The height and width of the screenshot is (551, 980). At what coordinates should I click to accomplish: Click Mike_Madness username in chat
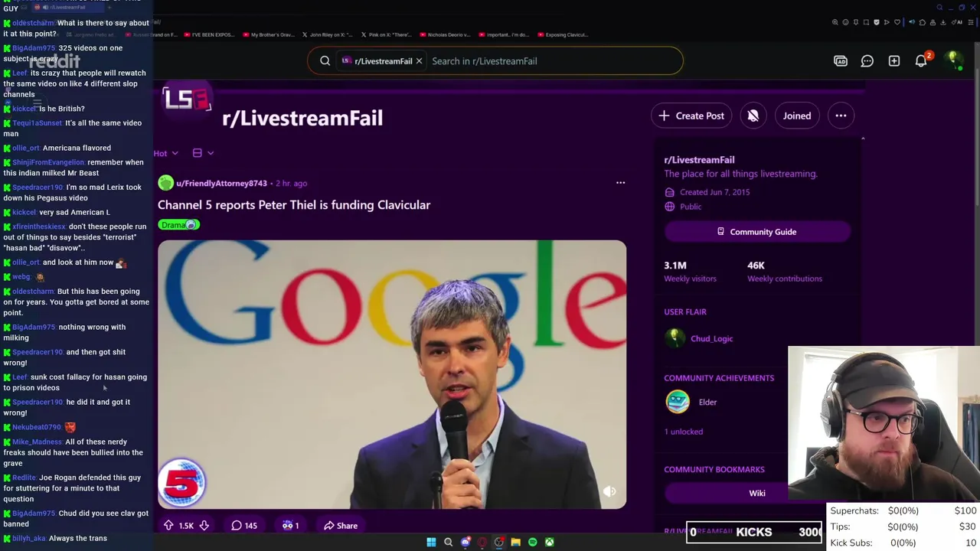click(37, 442)
